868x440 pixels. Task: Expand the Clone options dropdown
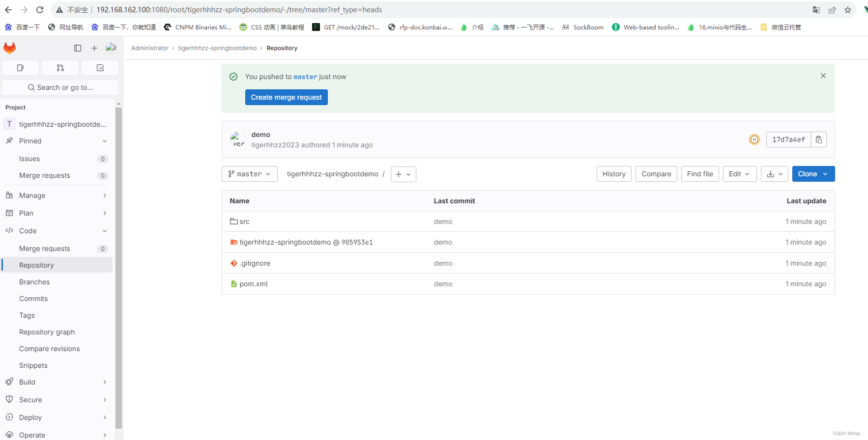[x=813, y=174]
